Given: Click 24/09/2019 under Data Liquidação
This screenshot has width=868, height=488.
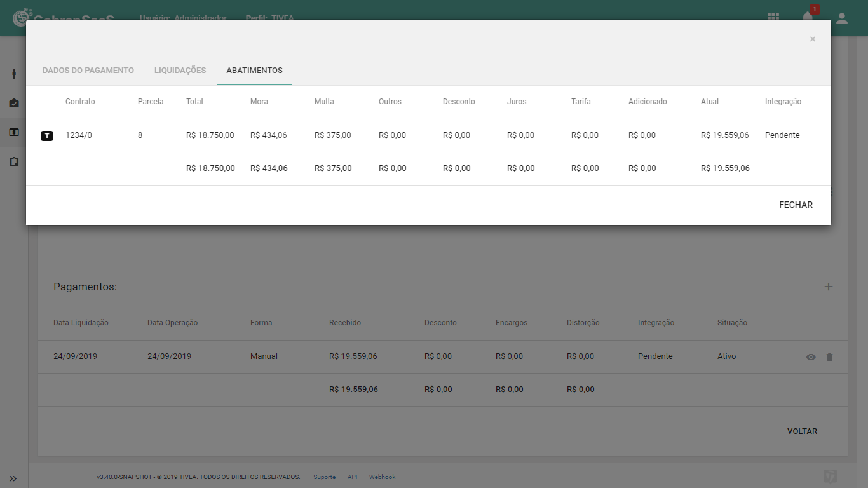Looking at the screenshot, I should click(75, 356).
